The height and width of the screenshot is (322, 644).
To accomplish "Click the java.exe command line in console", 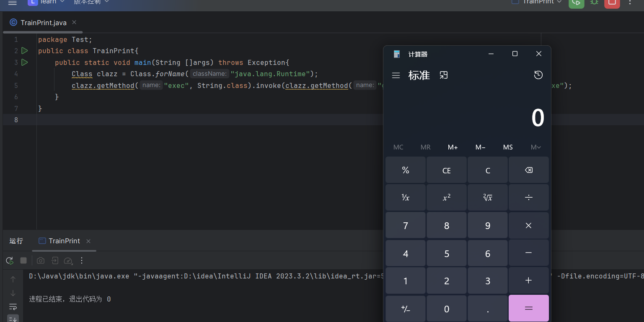I will (206, 276).
